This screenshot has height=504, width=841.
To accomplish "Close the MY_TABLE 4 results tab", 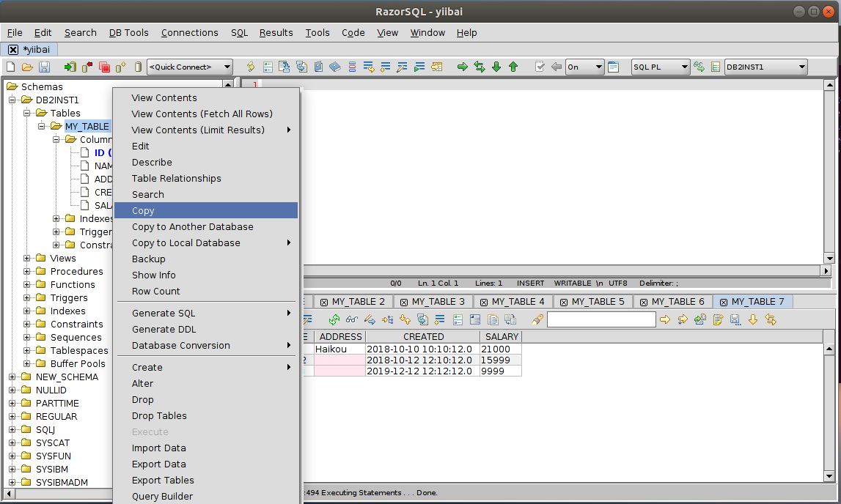I will 484,302.
